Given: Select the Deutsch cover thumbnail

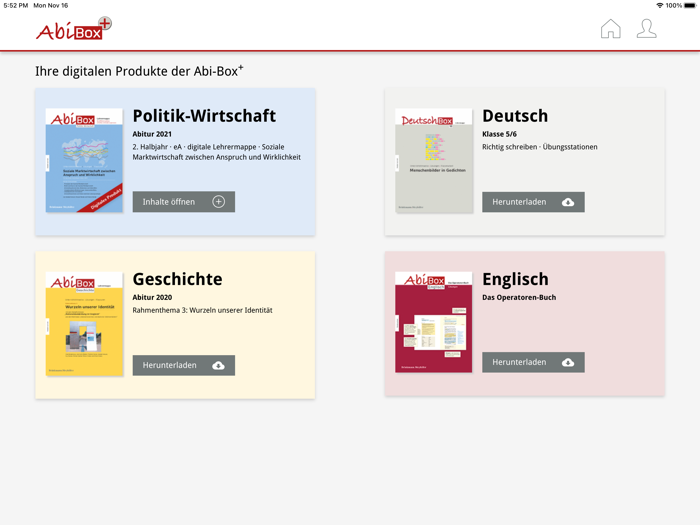Looking at the screenshot, I should coord(433,160).
